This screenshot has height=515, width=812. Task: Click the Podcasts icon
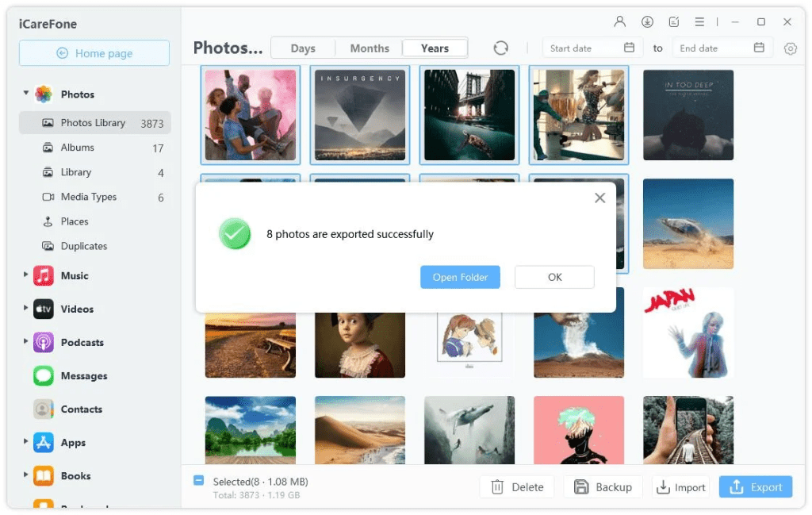click(x=44, y=343)
